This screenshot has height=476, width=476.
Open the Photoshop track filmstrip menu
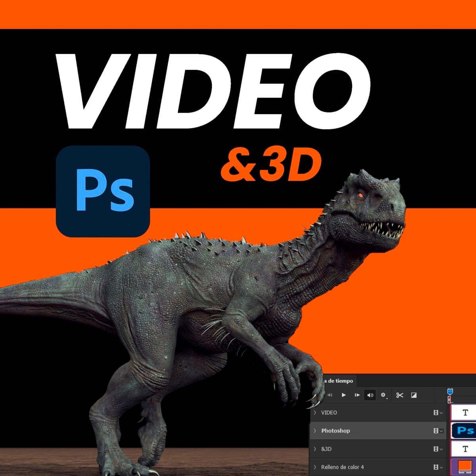[438, 431]
